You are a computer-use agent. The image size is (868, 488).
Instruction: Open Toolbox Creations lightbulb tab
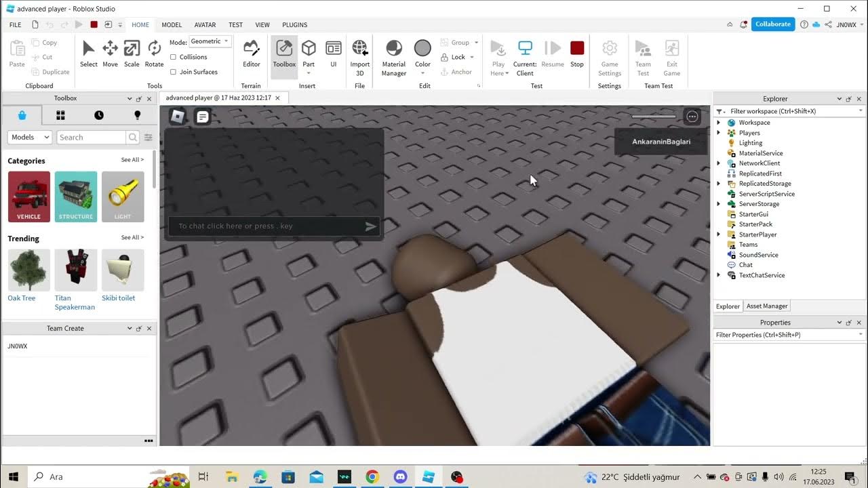137,115
